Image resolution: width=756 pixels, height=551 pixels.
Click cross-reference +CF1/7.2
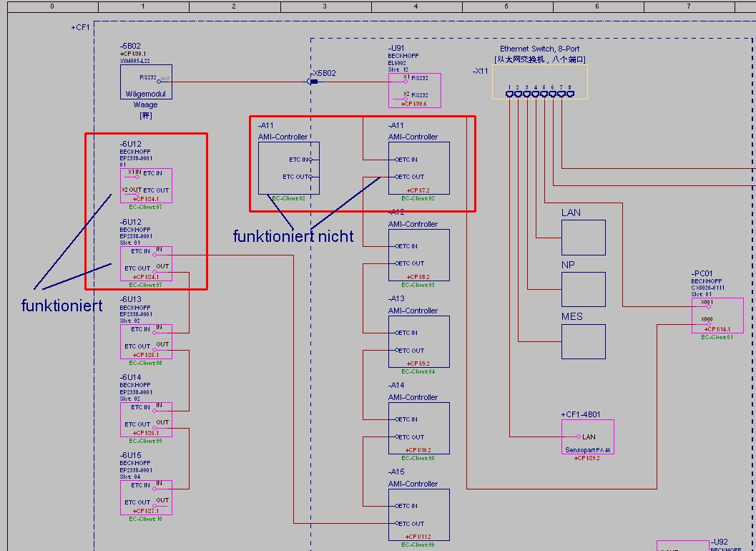click(x=418, y=190)
